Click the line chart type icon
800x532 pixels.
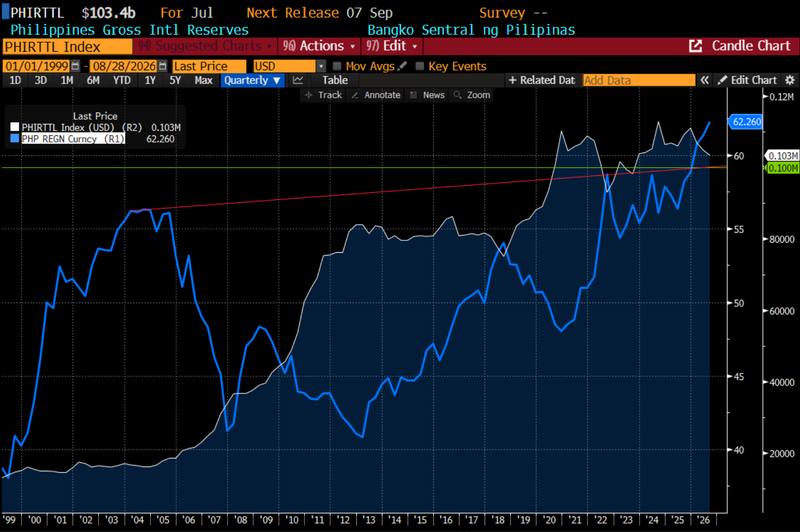(x=298, y=80)
